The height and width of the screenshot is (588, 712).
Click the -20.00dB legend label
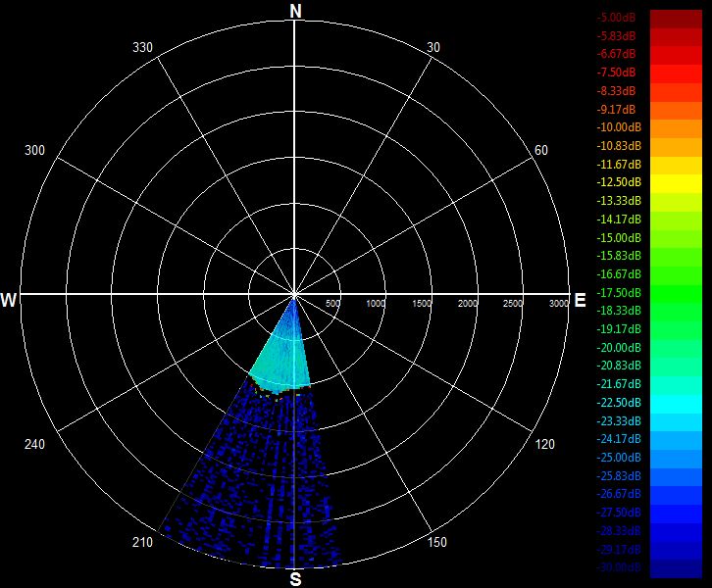tap(619, 348)
